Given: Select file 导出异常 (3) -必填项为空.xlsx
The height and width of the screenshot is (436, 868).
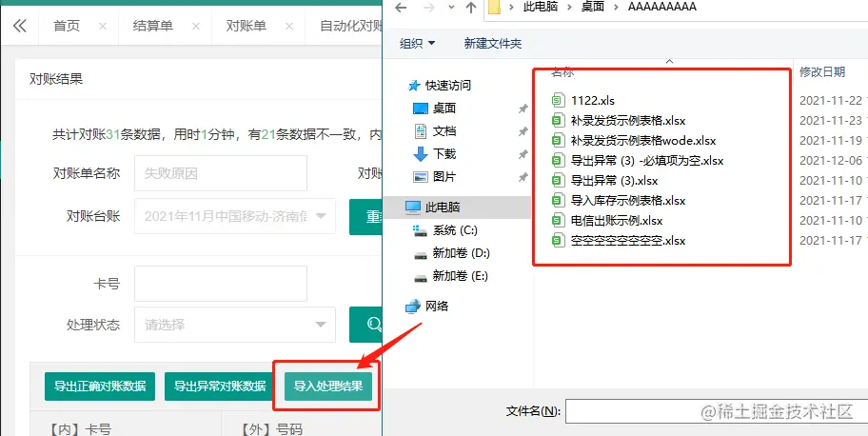Looking at the screenshot, I should (647, 161).
